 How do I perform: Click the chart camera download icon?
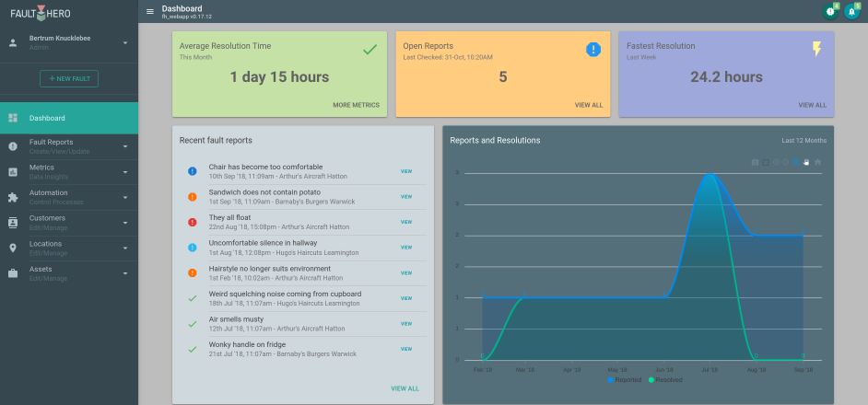tap(756, 162)
